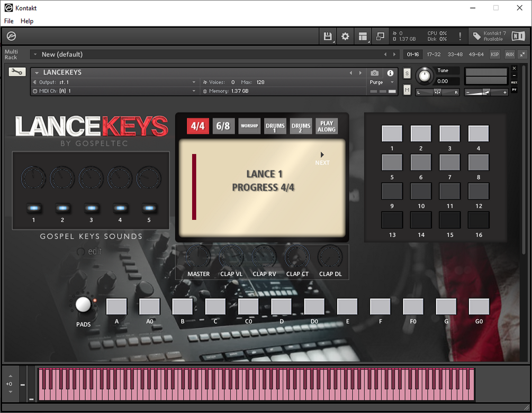The image size is (532, 413).
Task: Click the exclamation panic button
Action: tap(459, 37)
